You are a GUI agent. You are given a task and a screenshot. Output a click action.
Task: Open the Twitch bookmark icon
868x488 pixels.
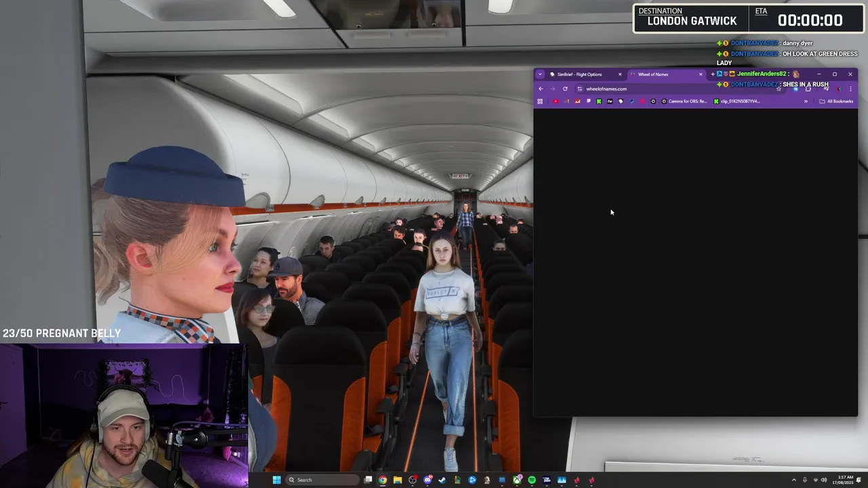[588, 101]
